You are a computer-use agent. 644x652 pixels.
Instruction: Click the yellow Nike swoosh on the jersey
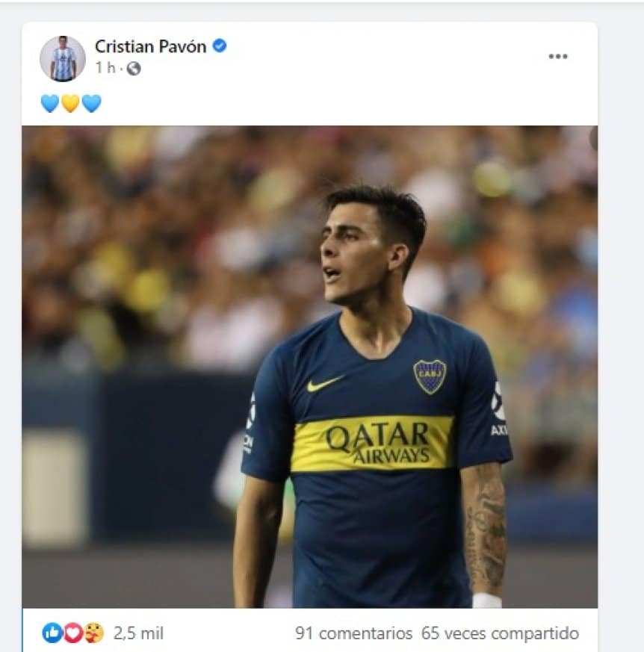pyautogui.click(x=325, y=384)
